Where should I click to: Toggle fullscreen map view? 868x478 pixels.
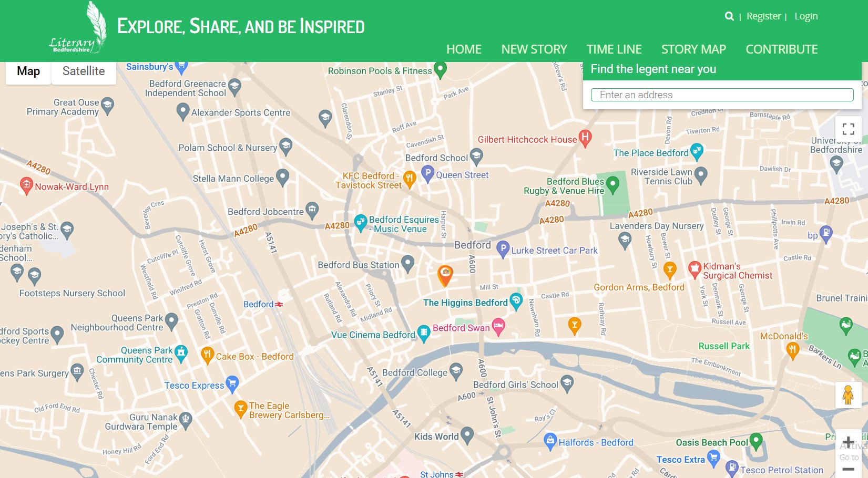pos(848,129)
